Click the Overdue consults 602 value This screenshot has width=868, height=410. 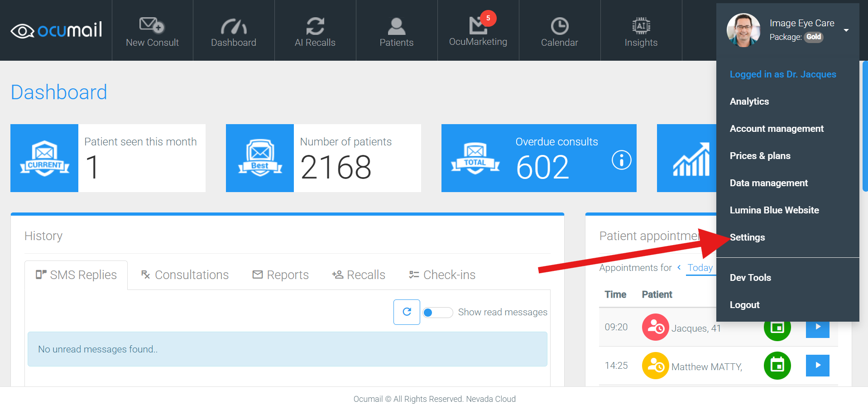542,167
